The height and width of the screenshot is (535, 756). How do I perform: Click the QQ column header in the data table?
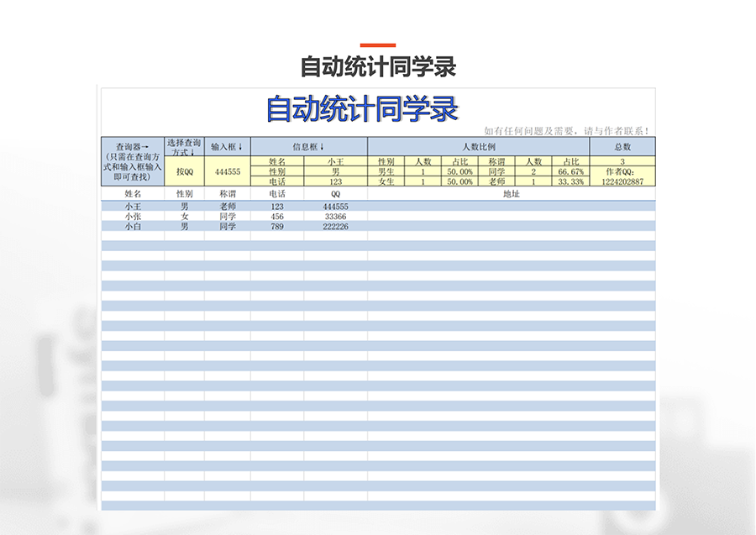pyautogui.click(x=335, y=194)
